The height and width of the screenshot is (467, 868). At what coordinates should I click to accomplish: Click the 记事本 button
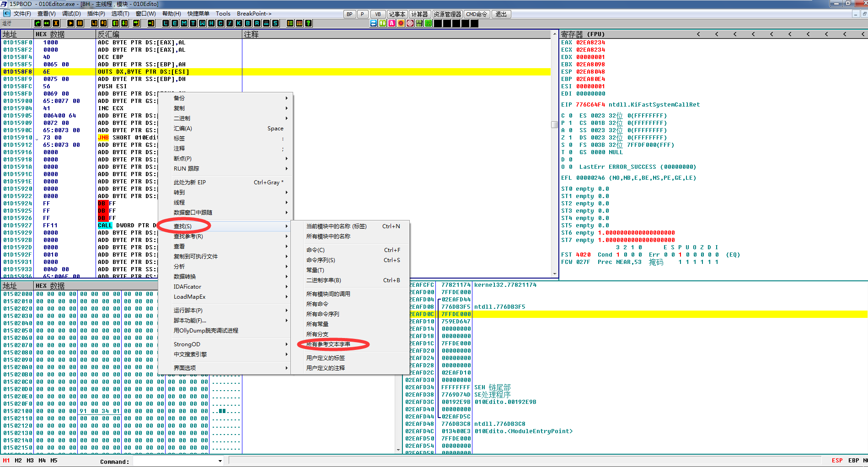(x=397, y=14)
